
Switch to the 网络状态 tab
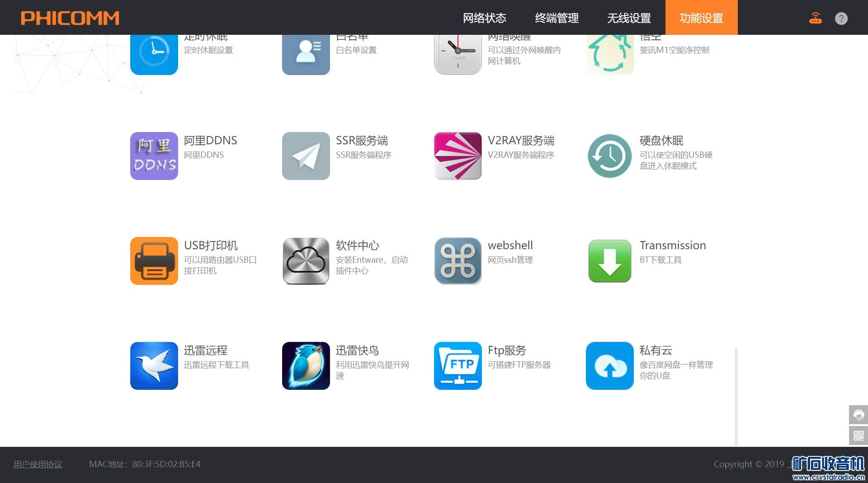click(485, 18)
